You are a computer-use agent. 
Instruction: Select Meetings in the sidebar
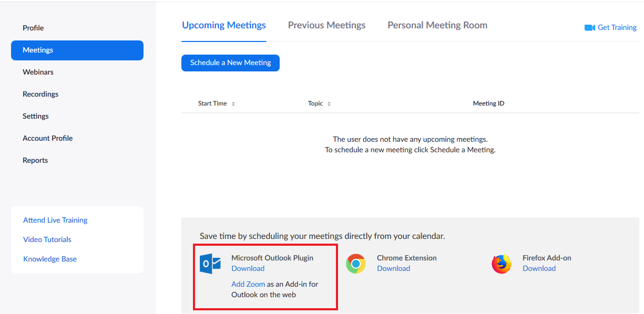tap(77, 50)
